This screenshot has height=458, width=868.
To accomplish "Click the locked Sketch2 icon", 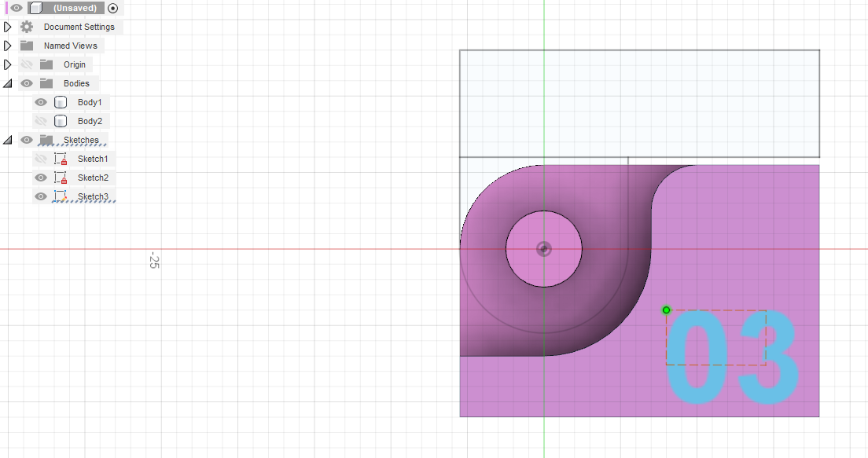I will click(61, 178).
